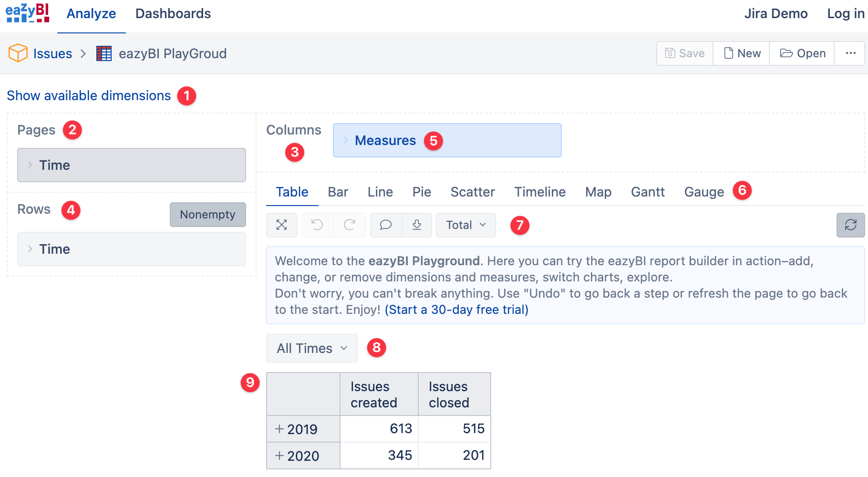Click Show available dimensions link
The image size is (868, 477).
pos(89,96)
